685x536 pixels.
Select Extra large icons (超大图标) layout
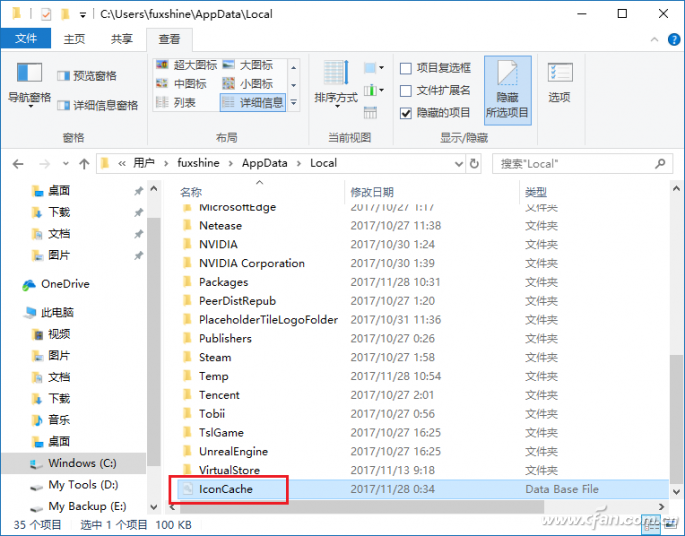187,65
